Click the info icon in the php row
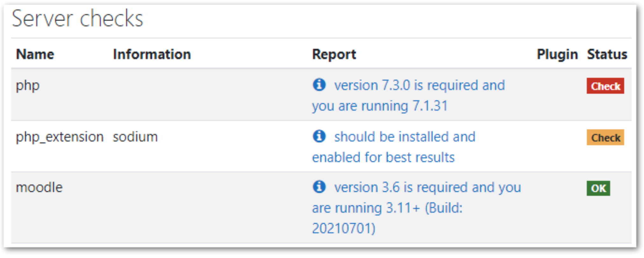Image resolution: width=644 pixels, height=258 pixels. tap(319, 85)
